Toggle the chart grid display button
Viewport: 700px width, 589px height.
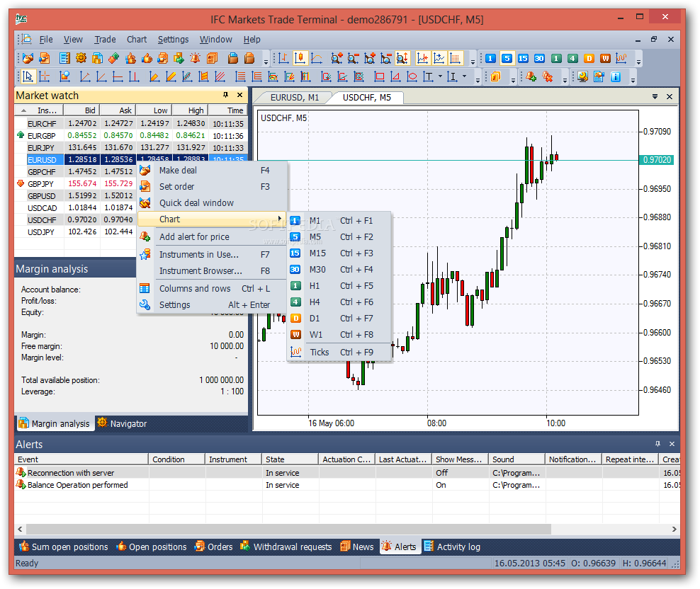click(x=455, y=59)
